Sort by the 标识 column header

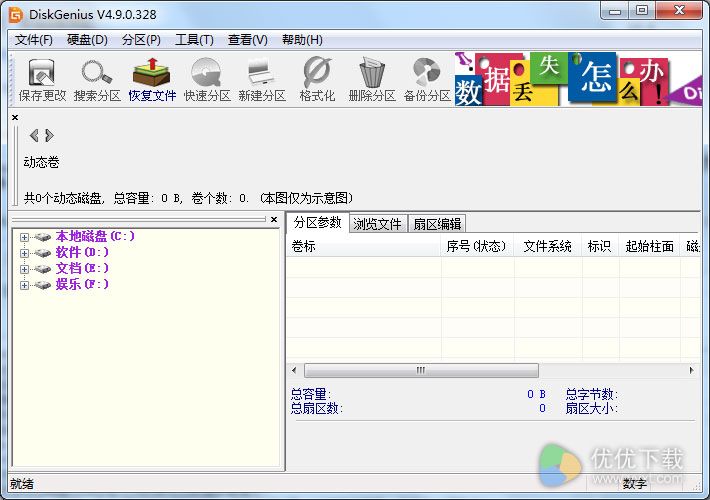tap(600, 246)
